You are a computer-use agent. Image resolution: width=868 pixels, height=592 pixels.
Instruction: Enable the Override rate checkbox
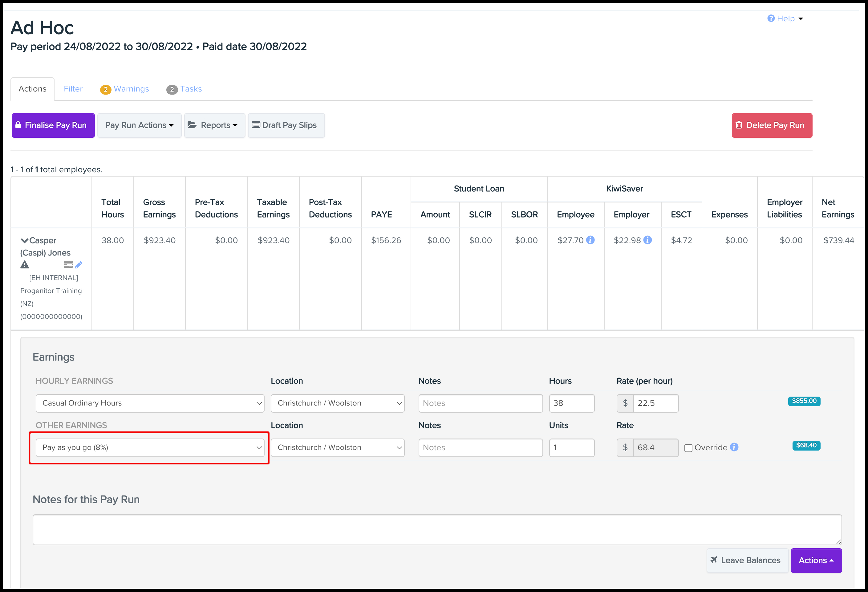coord(688,448)
